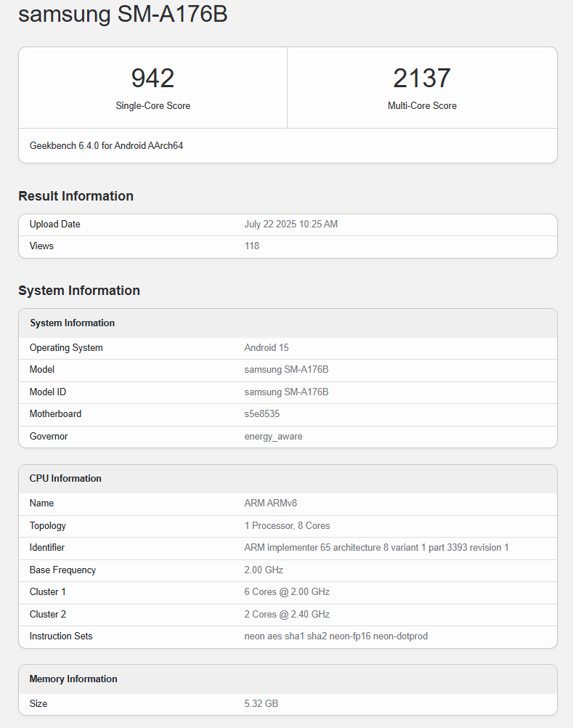Click the upload date value July 22 2025
The image size is (573, 728).
click(290, 225)
